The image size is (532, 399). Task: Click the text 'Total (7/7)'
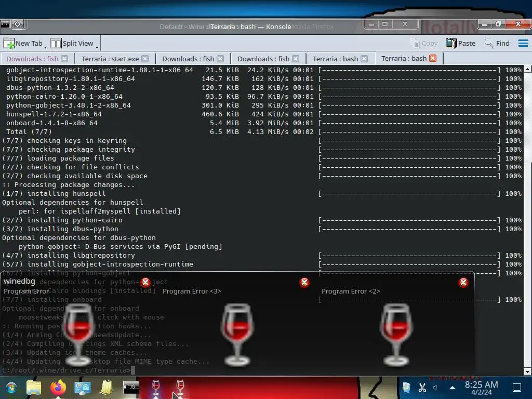(29, 131)
